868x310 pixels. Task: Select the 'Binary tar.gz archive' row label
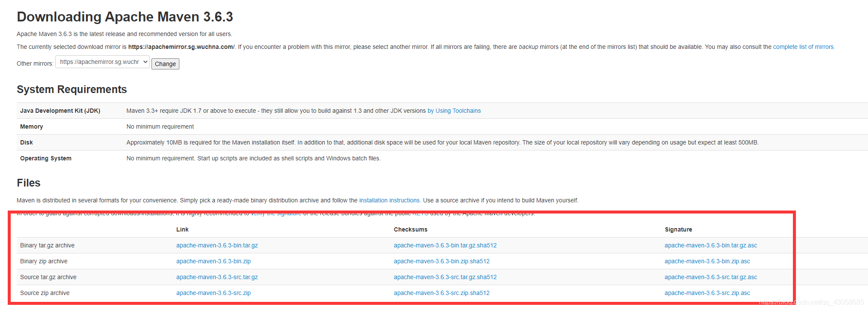coord(47,245)
